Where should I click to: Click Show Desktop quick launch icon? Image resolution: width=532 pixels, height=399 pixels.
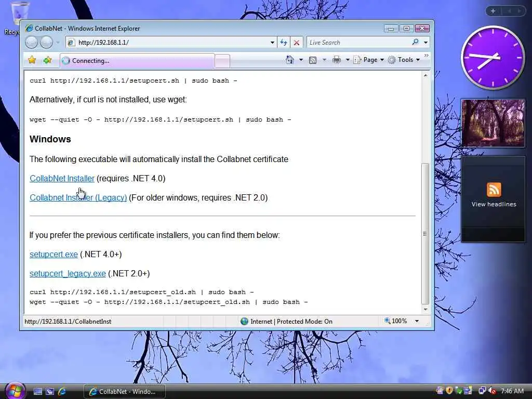(x=38, y=392)
